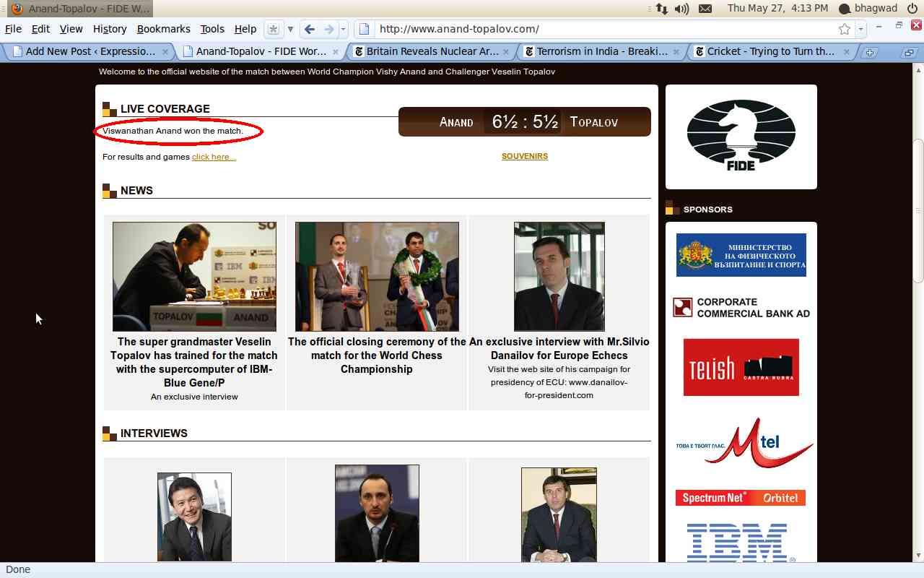Open the Tools menu
Screen dimensions: 924x578
click(x=212, y=29)
